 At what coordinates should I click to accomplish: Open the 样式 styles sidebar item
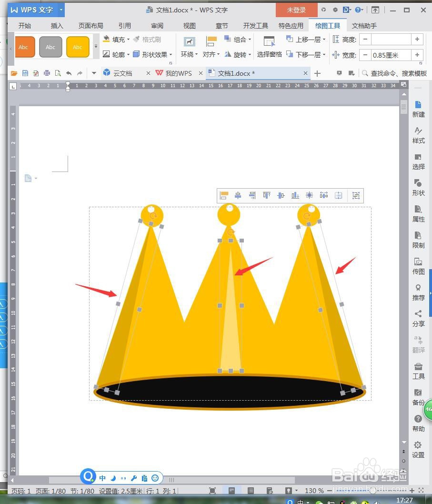click(x=418, y=135)
